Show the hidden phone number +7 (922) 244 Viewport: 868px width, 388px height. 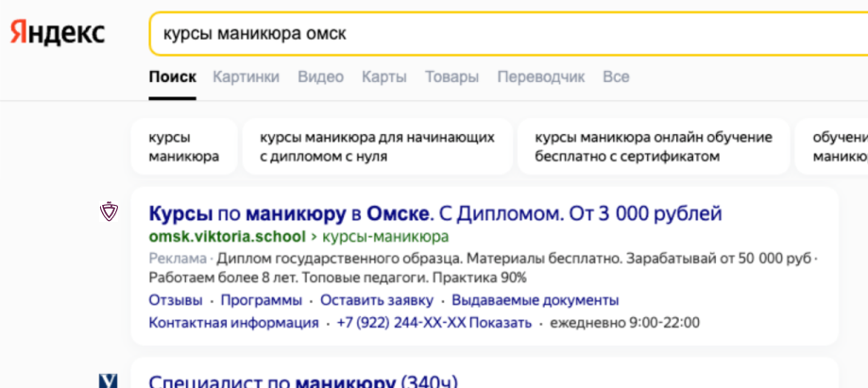[x=434, y=323]
